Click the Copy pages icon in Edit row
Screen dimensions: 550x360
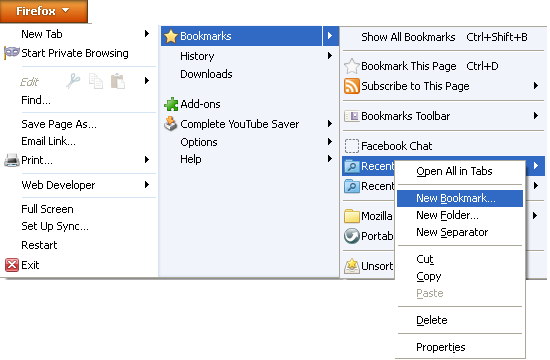click(x=96, y=81)
